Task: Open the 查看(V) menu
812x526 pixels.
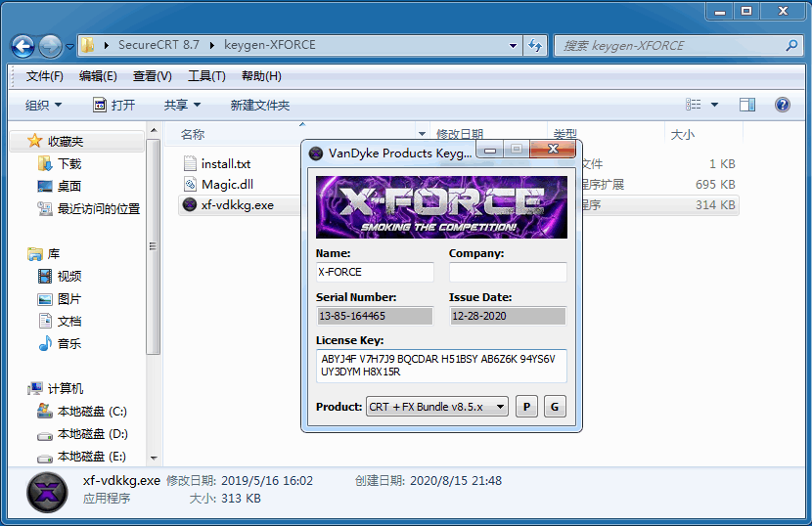Action: point(153,76)
